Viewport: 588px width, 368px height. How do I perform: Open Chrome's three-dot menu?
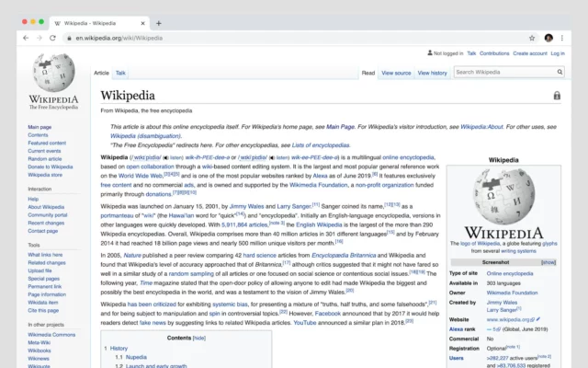562,38
